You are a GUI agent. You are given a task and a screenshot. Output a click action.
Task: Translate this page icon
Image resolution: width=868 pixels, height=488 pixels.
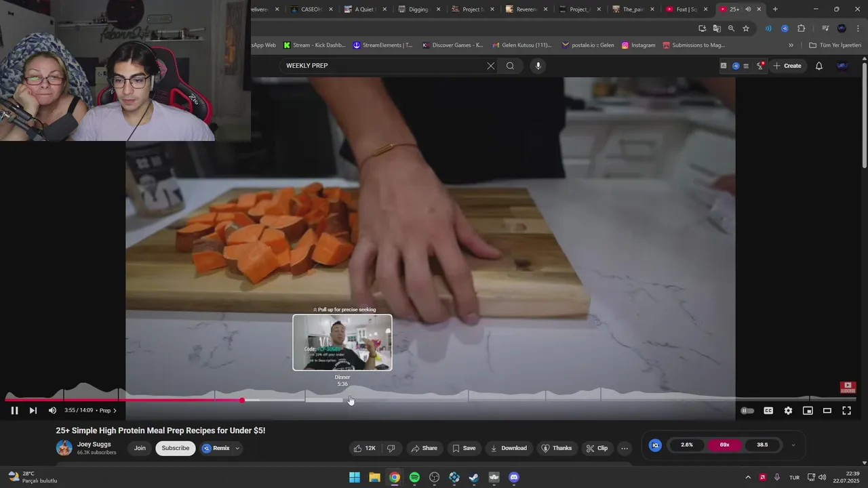point(717,28)
